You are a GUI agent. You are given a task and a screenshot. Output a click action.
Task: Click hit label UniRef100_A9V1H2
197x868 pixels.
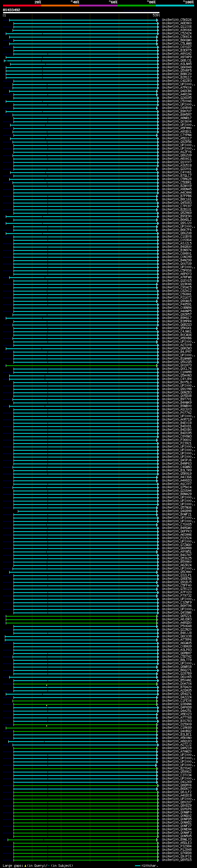pos(177,54)
